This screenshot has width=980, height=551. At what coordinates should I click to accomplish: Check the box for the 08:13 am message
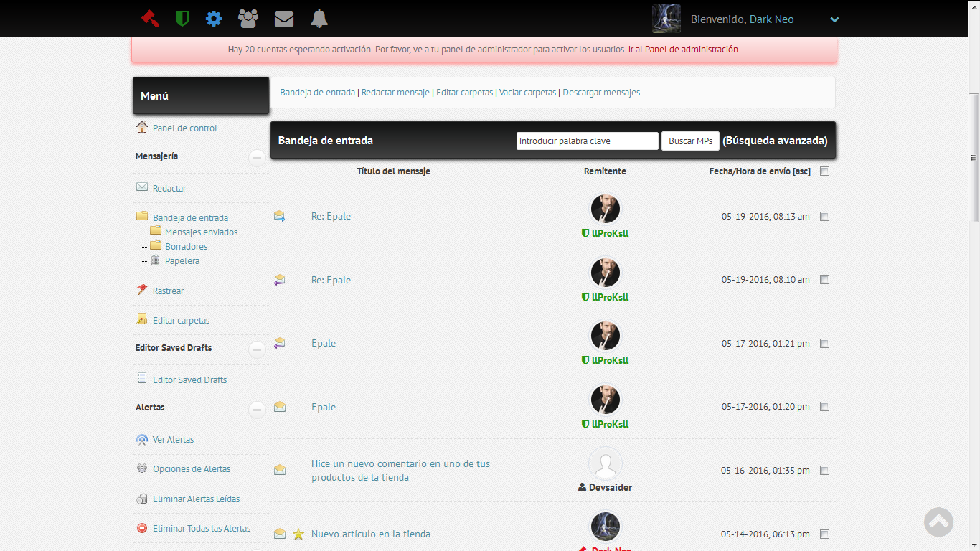click(x=824, y=216)
